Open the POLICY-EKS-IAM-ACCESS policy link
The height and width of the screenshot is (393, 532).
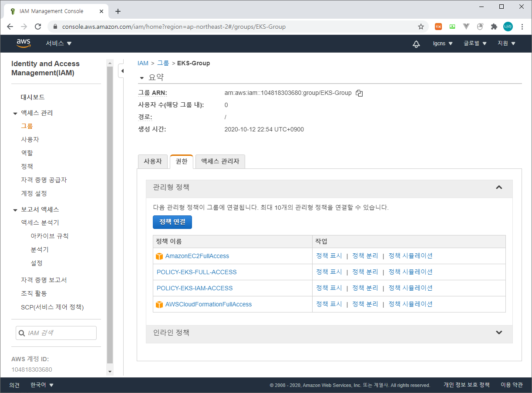195,288
